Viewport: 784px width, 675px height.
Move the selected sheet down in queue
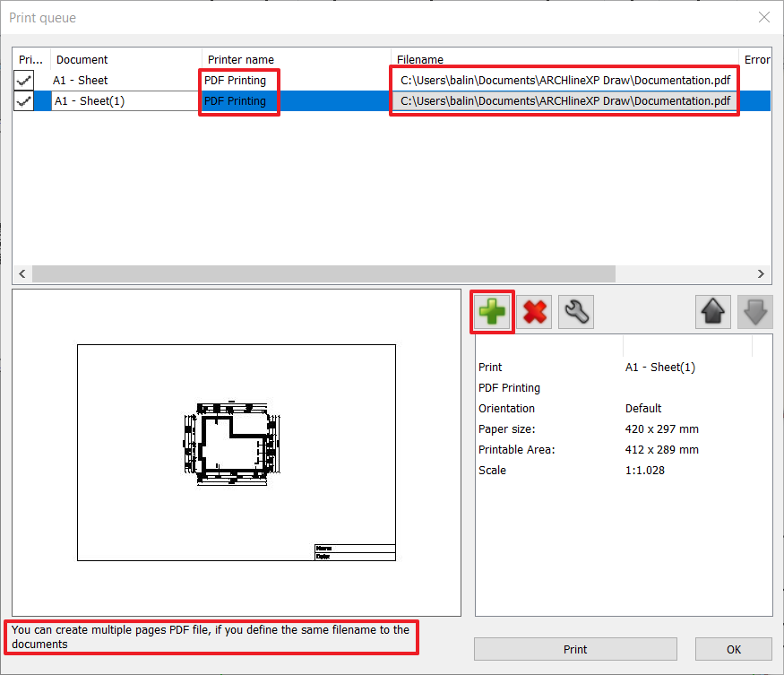pyautogui.click(x=754, y=311)
